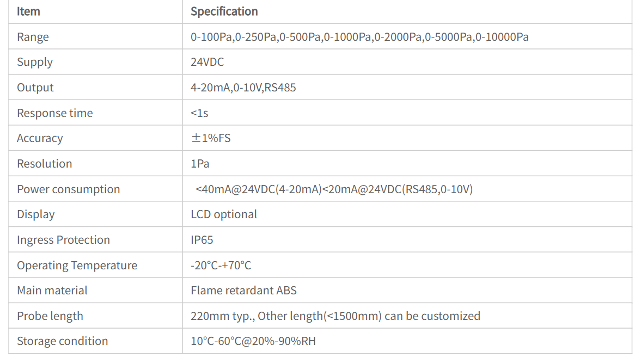This screenshot has width=641, height=364.
Task: Click the "Range" row label
Action: click(x=33, y=37)
